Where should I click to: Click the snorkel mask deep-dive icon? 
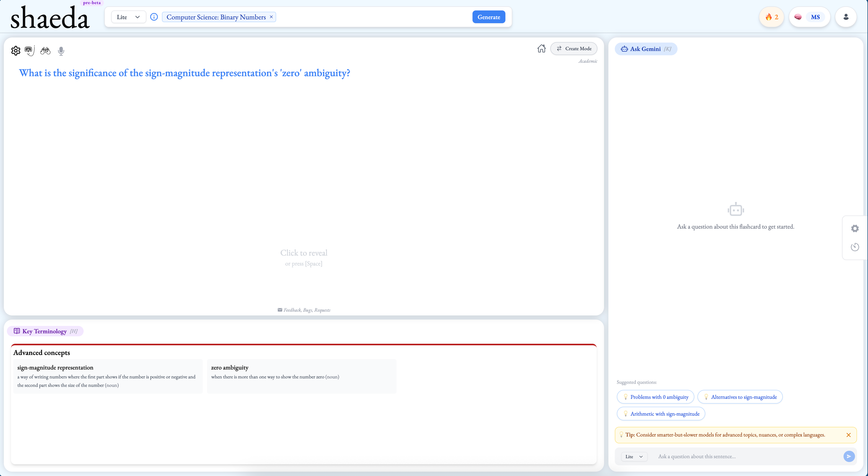tap(30, 50)
